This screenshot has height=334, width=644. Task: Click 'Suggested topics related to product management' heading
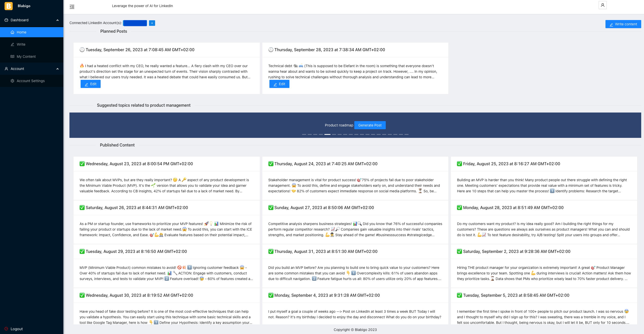(144, 105)
